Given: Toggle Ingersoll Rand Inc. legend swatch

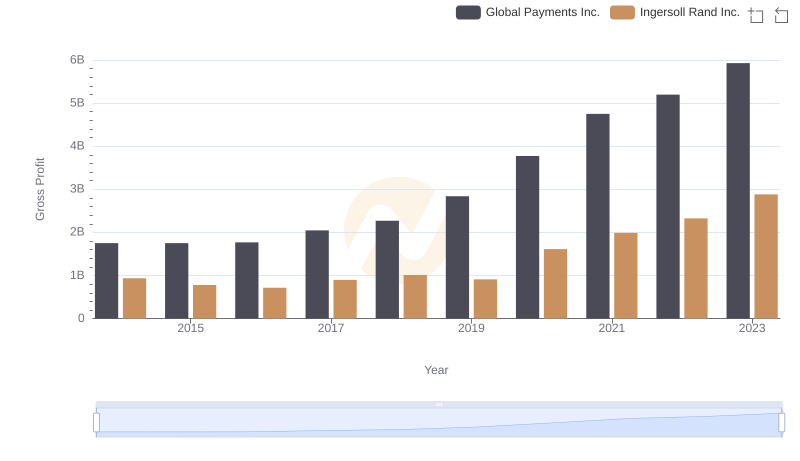Looking at the screenshot, I should click(622, 12).
